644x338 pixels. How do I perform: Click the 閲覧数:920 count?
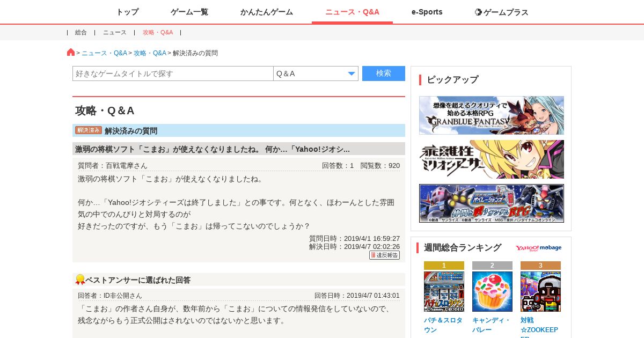[380, 166]
